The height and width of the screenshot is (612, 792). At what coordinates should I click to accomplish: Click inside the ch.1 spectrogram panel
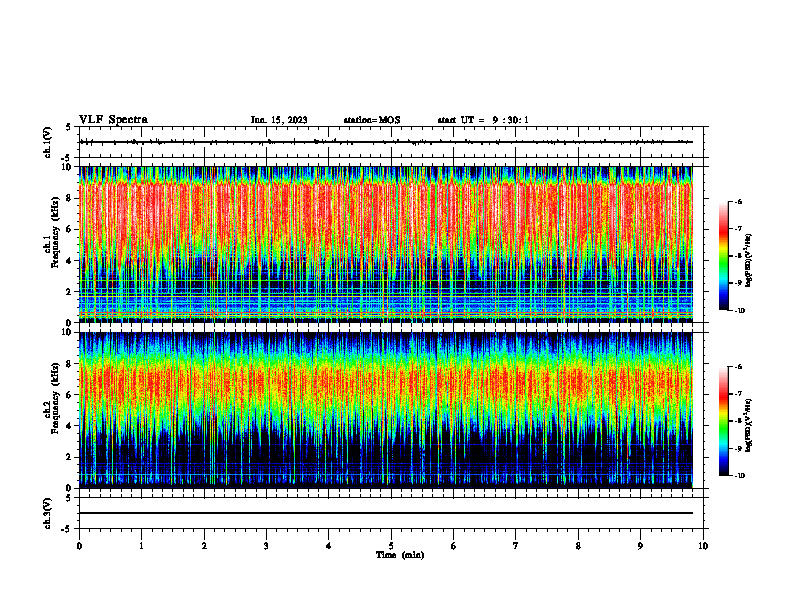click(x=386, y=244)
